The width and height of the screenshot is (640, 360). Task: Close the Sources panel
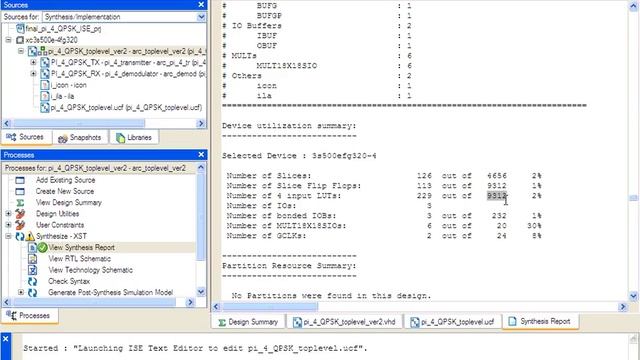(x=201, y=4)
